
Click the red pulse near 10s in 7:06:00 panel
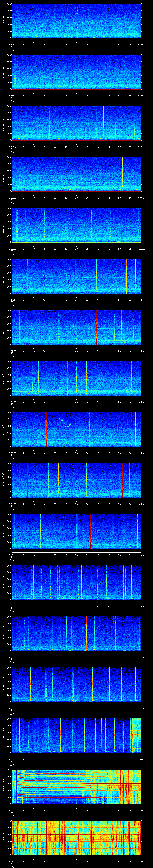point(33,582)
